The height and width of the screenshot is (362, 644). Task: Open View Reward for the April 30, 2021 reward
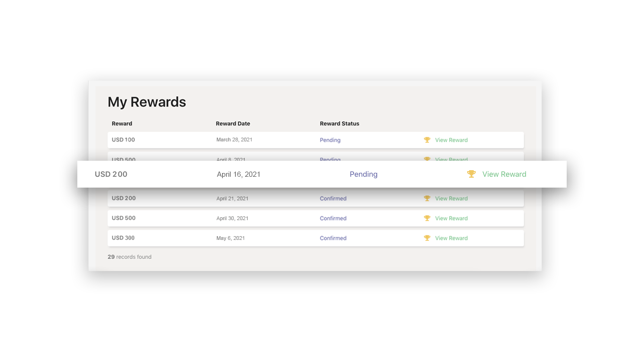coord(451,218)
